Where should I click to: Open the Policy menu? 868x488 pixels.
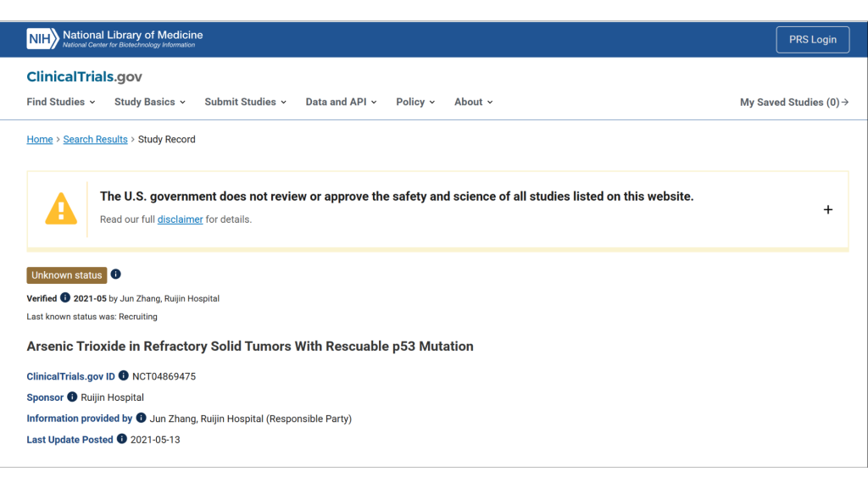(x=415, y=102)
